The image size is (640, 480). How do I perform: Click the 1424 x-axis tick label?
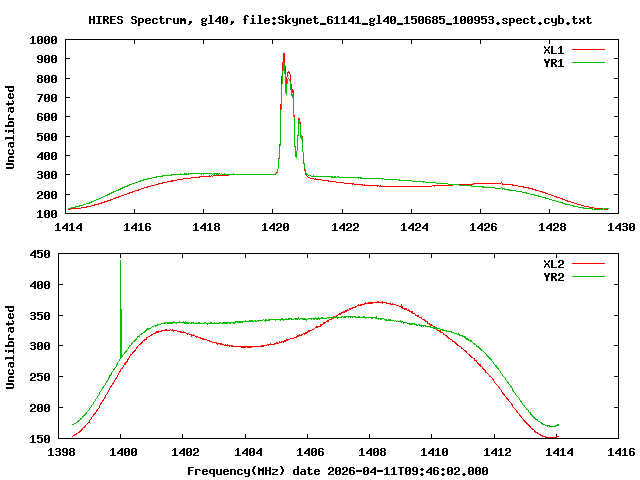pos(414,227)
